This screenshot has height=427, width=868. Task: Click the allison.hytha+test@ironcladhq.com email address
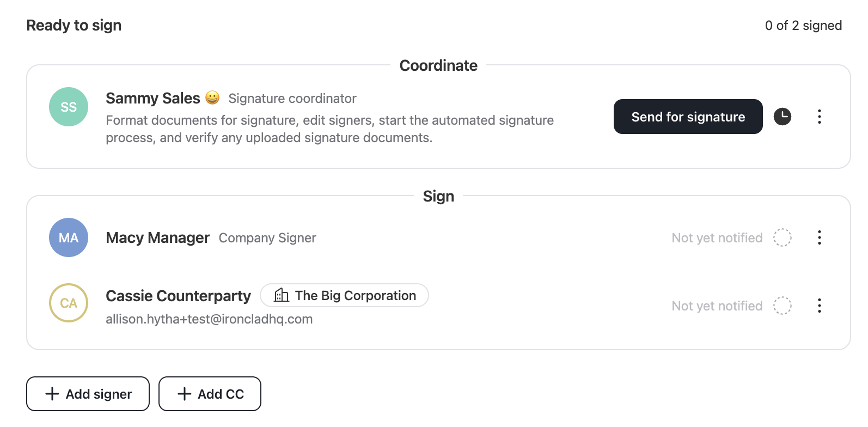(x=209, y=319)
